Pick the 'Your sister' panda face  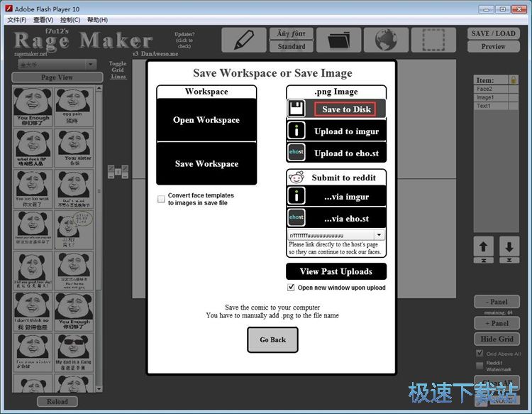tap(74, 148)
